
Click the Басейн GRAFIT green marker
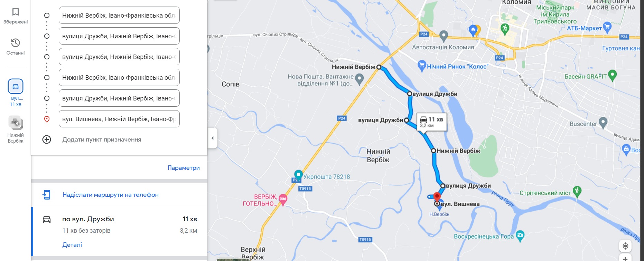pyautogui.click(x=612, y=75)
